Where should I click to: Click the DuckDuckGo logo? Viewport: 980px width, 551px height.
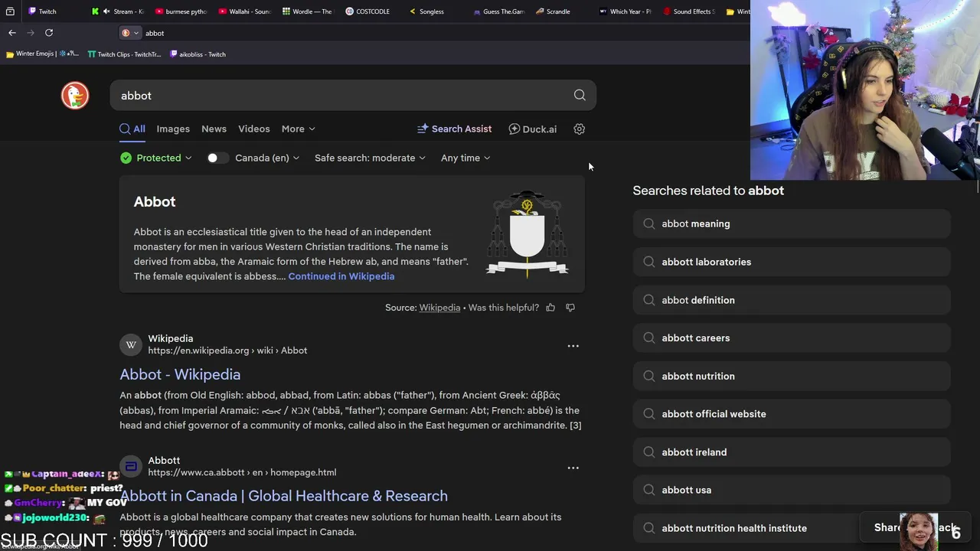coord(75,96)
